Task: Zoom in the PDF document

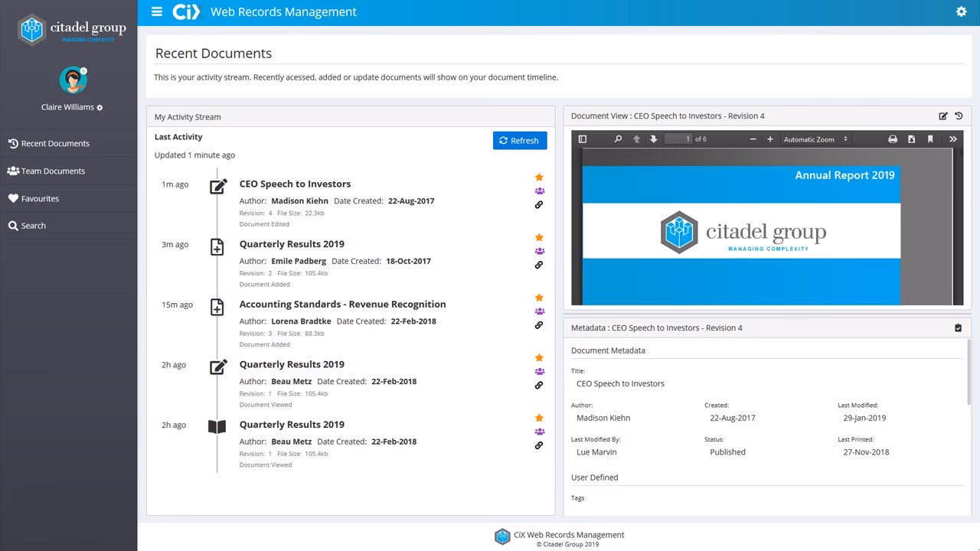Action: (x=770, y=139)
